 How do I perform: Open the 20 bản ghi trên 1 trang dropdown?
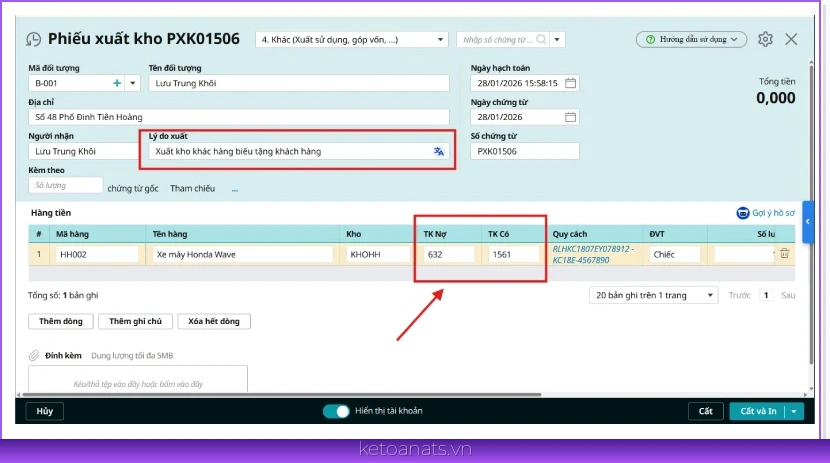pos(654,295)
